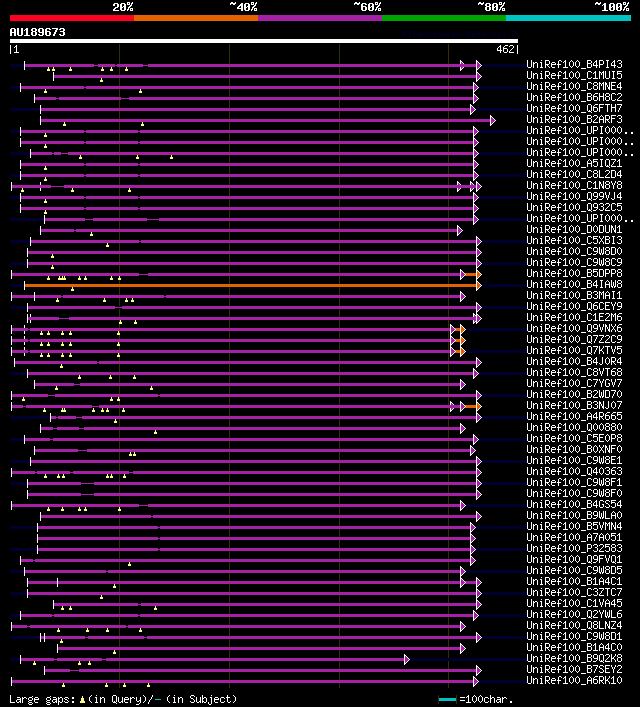Select the UniRef100_Q99VJ4 label
This screenshot has height=707, width=640.
coord(574,197)
